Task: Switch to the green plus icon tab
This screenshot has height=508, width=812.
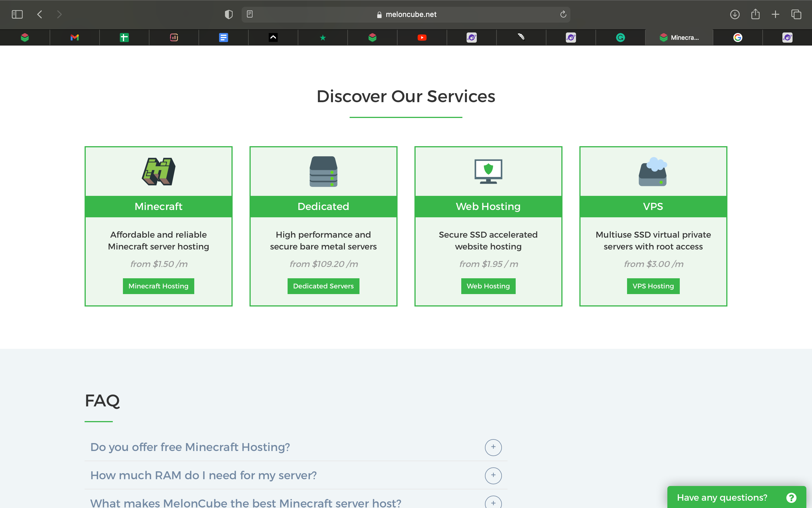Action: [124, 38]
